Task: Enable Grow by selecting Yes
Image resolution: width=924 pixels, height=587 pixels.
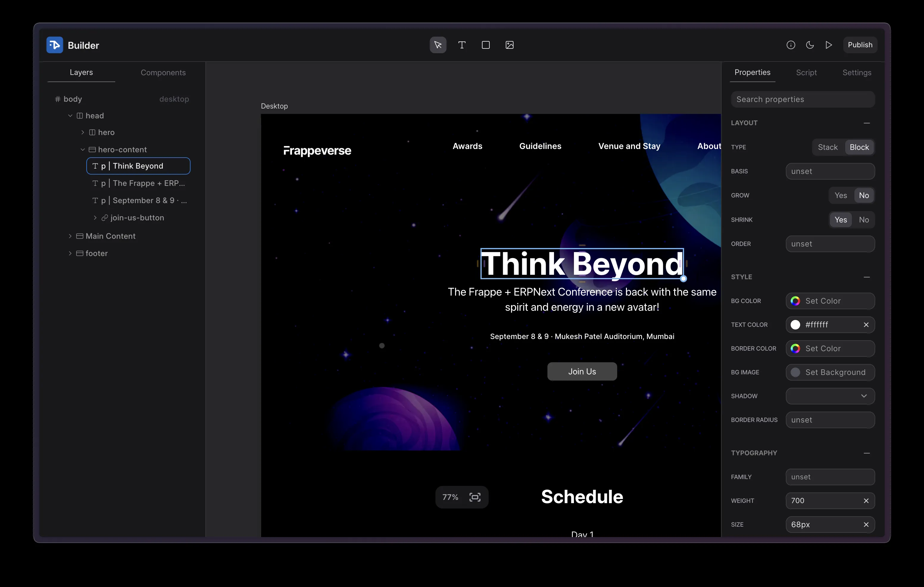Action: pyautogui.click(x=840, y=195)
